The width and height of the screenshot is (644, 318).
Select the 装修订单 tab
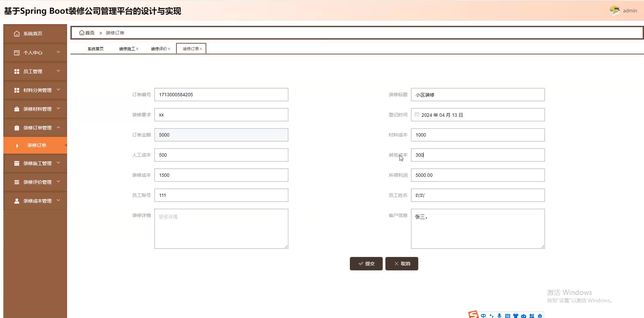click(191, 49)
